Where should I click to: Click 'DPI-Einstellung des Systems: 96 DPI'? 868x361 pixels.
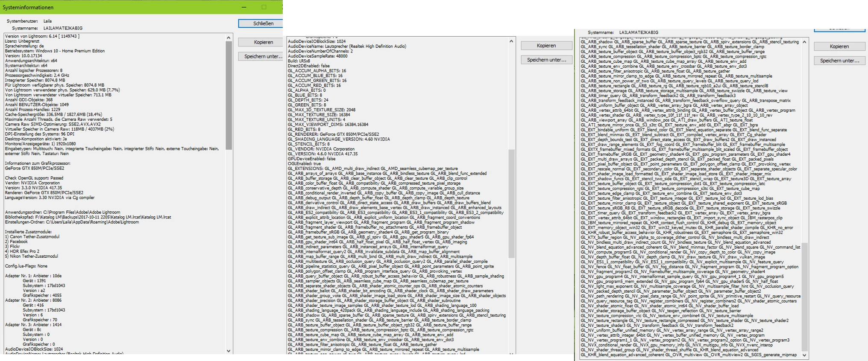pyautogui.click(x=40, y=134)
